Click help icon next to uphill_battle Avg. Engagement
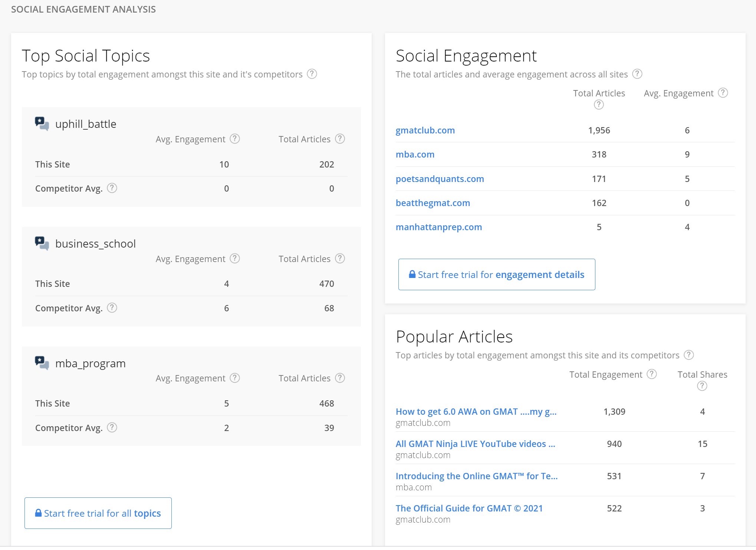 (x=234, y=139)
